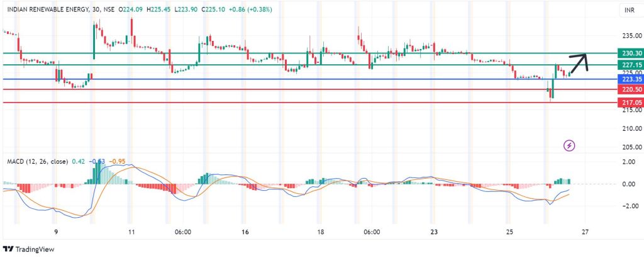644x258 pixels.
Task: Open the TradingView logo link
Action: point(28,249)
